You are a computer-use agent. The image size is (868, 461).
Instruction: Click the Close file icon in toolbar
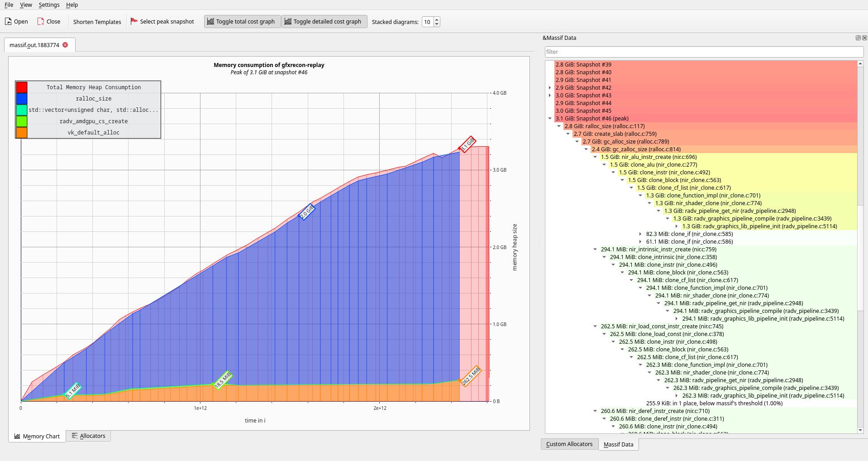click(x=41, y=22)
